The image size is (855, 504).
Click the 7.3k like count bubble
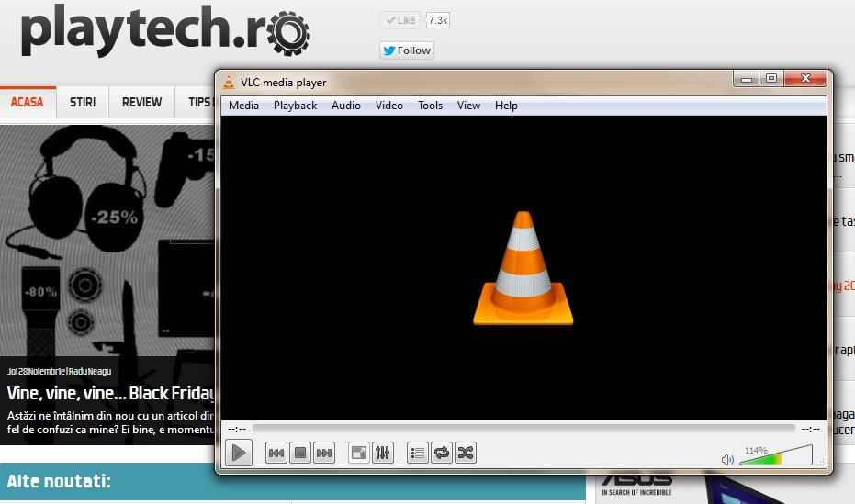pyautogui.click(x=437, y=21)
